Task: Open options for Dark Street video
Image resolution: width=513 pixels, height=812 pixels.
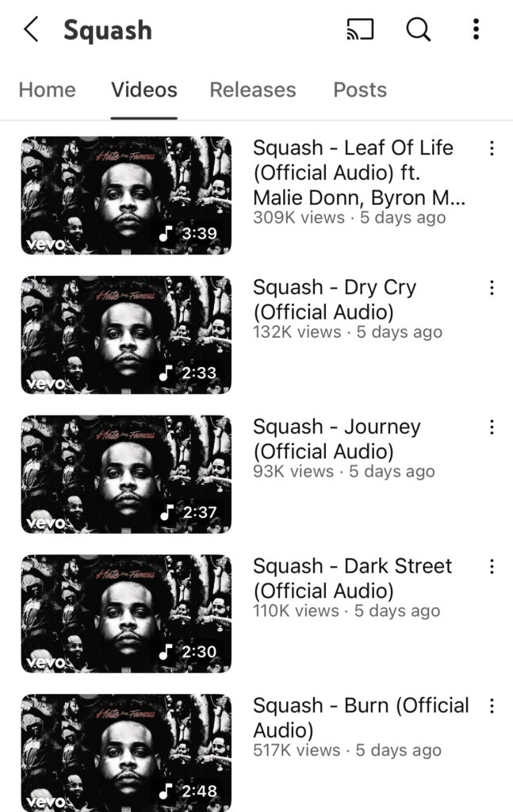Action: click(492, 566)
